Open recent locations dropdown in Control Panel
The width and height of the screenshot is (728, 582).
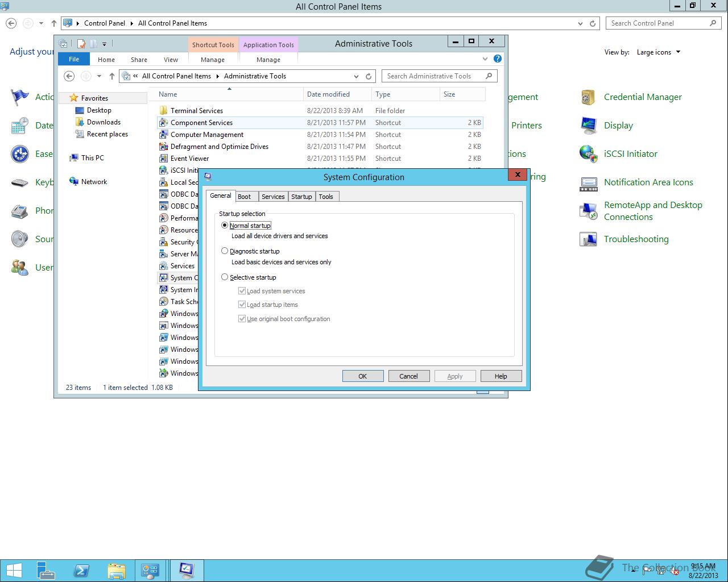(x=41, y=23)
